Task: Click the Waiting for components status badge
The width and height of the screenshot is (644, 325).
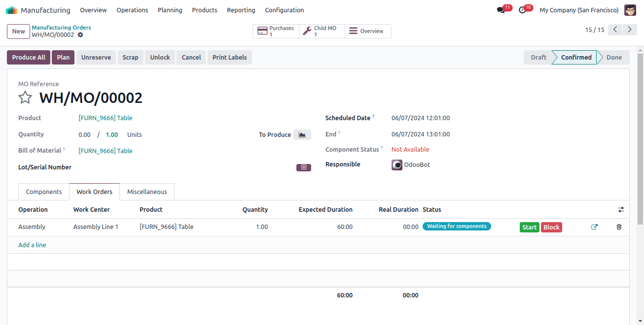Action: (x=457, y=227)
